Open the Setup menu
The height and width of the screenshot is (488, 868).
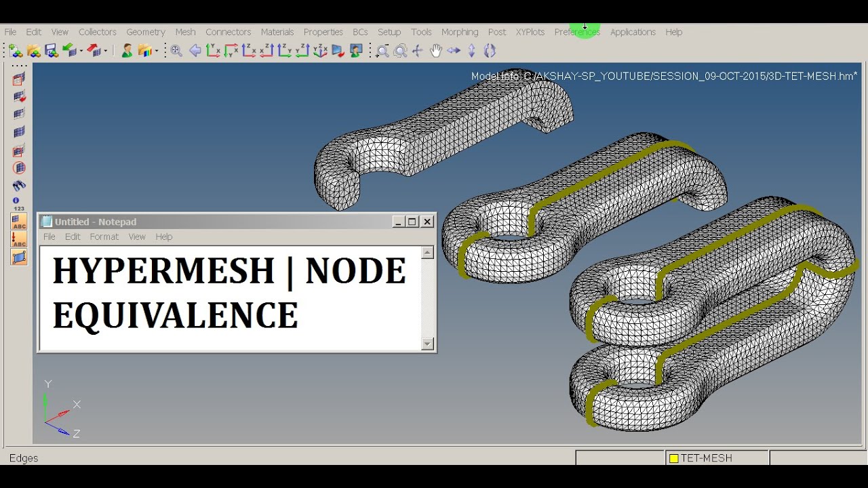pos(389,32)
